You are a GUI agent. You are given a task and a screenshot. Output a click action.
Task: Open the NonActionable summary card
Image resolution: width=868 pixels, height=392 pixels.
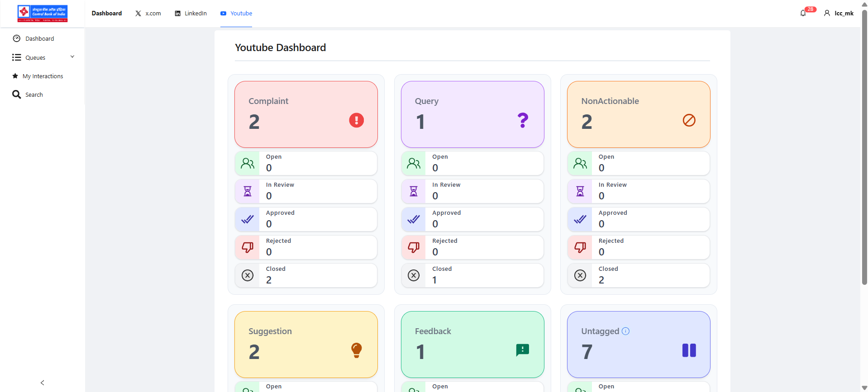coord(639,114)
